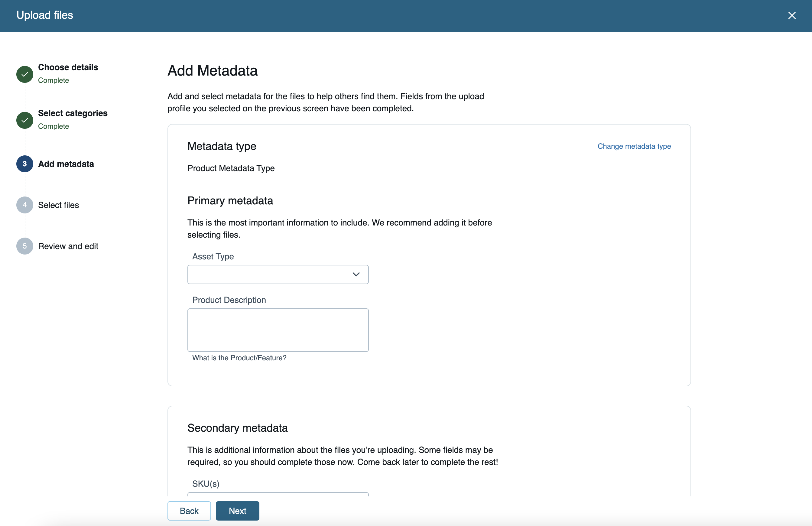Go to the Choose details step
This screenshot has width=812, height=526.
pyautogui.click(x=68, y=67)
